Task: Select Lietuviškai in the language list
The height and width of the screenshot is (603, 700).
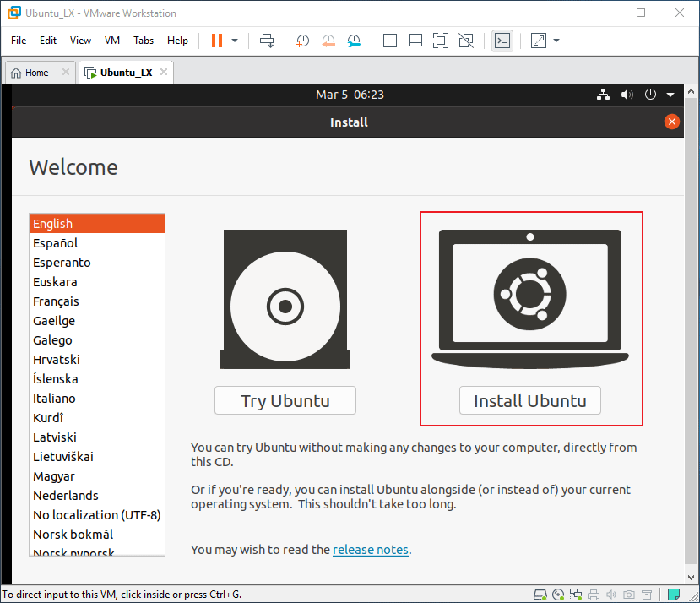Action: coord(97,457)
